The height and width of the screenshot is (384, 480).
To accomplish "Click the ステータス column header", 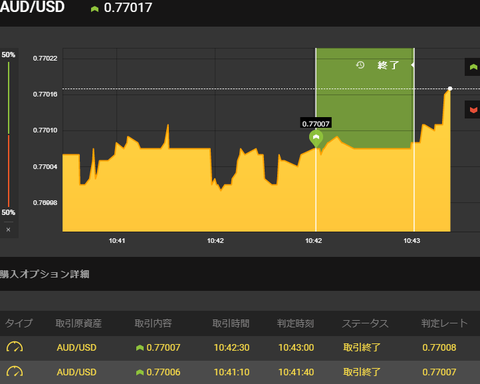I will coord(365,323).
